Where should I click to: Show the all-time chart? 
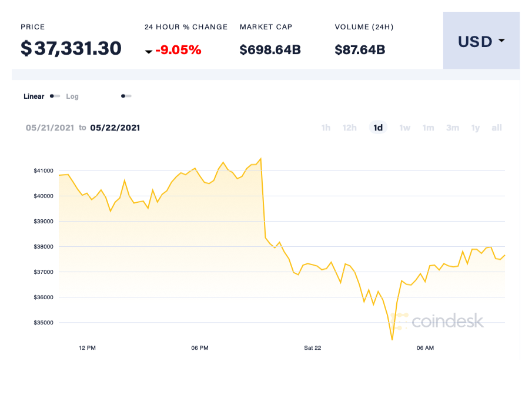[x=496, y=128]
